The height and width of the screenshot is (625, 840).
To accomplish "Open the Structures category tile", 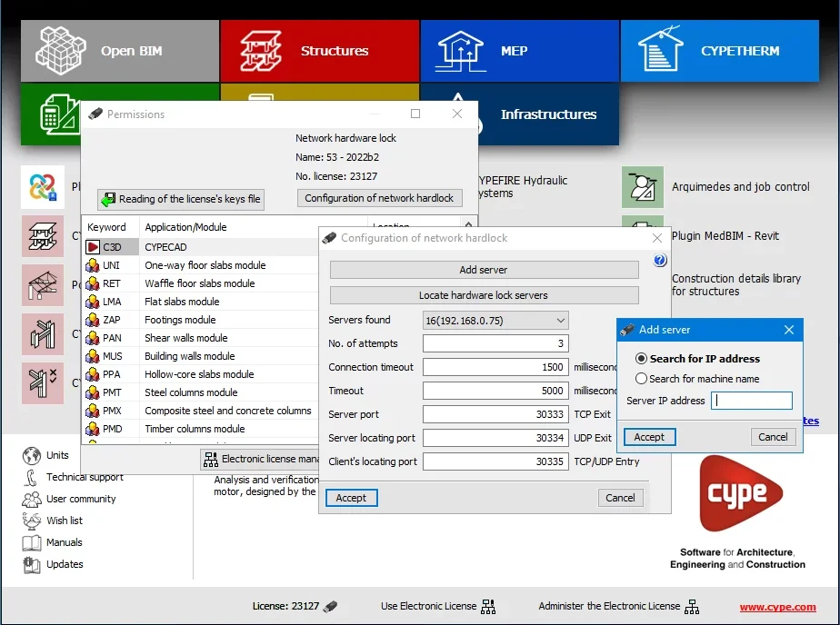I will [x=320, y=51].
